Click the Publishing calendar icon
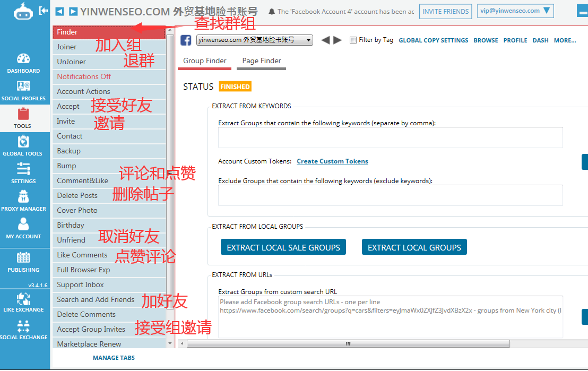 tap(23, 258)
